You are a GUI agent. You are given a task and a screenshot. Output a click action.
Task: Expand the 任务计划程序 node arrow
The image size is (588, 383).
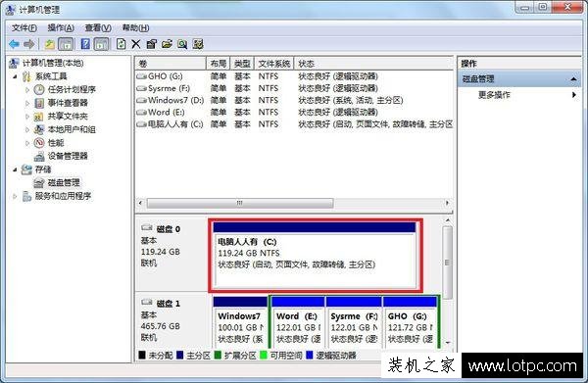point(27,90)
